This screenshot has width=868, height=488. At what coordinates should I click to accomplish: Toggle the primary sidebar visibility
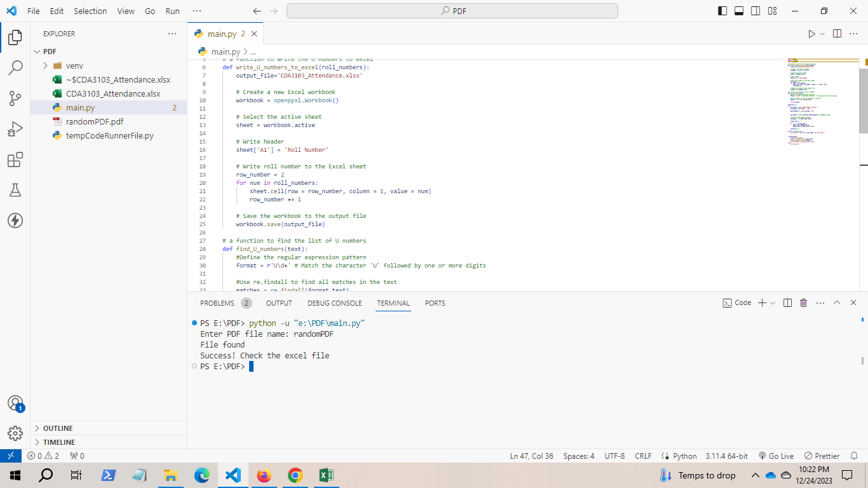(722, 10)
